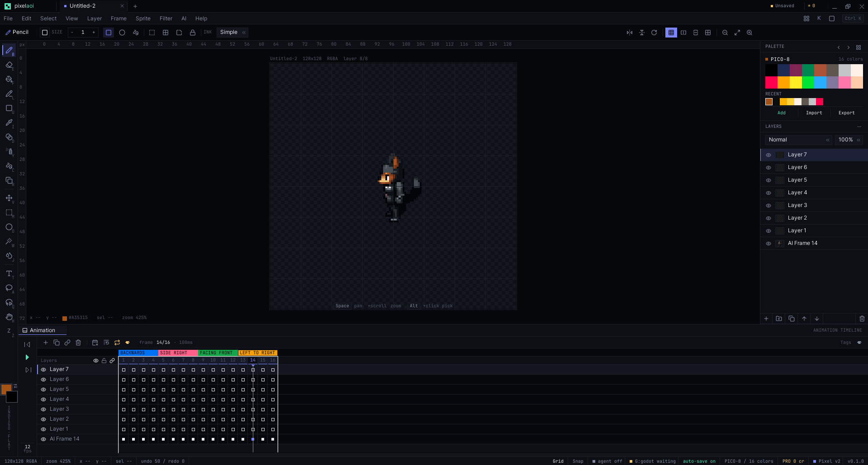This screenshot has height=465, width=868.
Task: Select the Move tool
Action: [9, 198]
